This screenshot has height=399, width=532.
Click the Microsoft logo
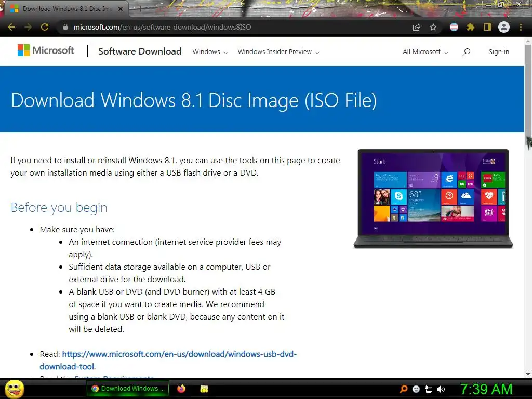click(x=46, y=50)
